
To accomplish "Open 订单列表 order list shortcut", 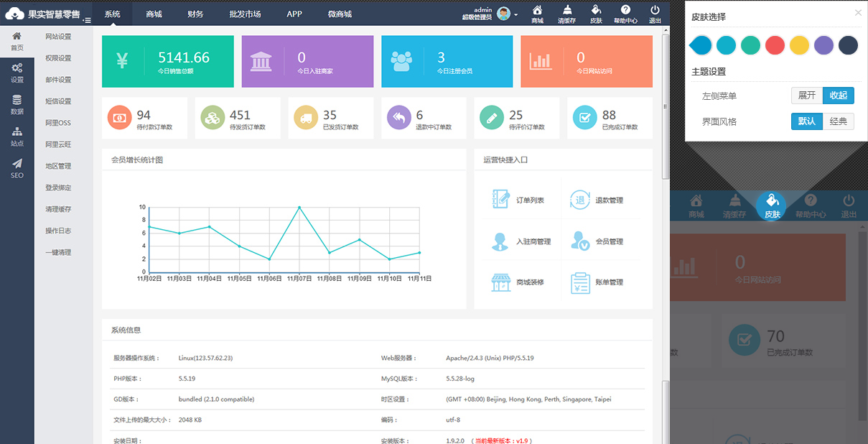I will pos(518,200).
